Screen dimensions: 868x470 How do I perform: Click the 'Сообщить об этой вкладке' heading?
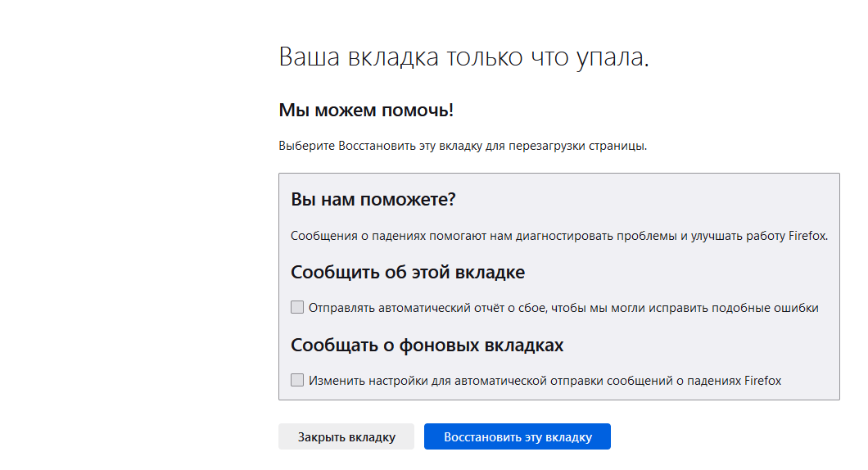(408, 272)
